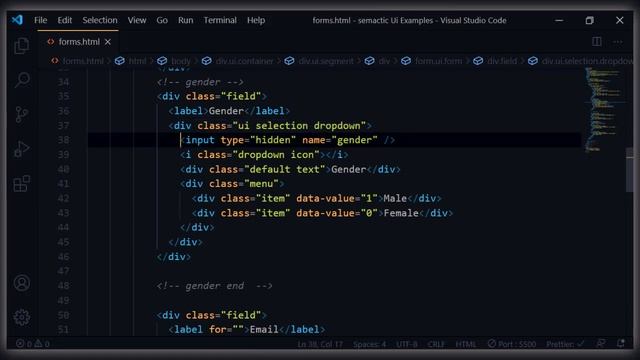Click the warnings count in status bar
The height and width of the screenshot is (360, 640).
point(42,344)
